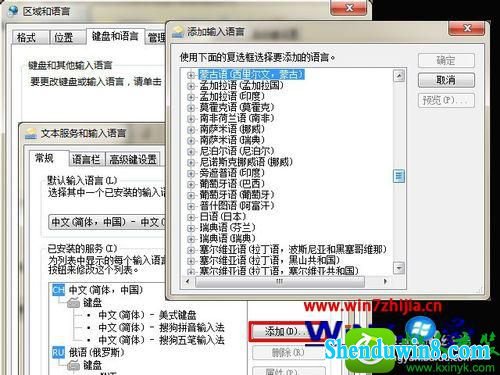Click 预览(P)... button
Viewport: 500px width, 375px height.
coord(446,100)
